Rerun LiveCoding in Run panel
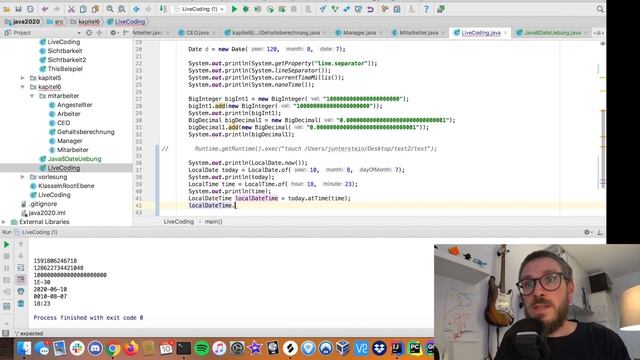 click(7, 244)
